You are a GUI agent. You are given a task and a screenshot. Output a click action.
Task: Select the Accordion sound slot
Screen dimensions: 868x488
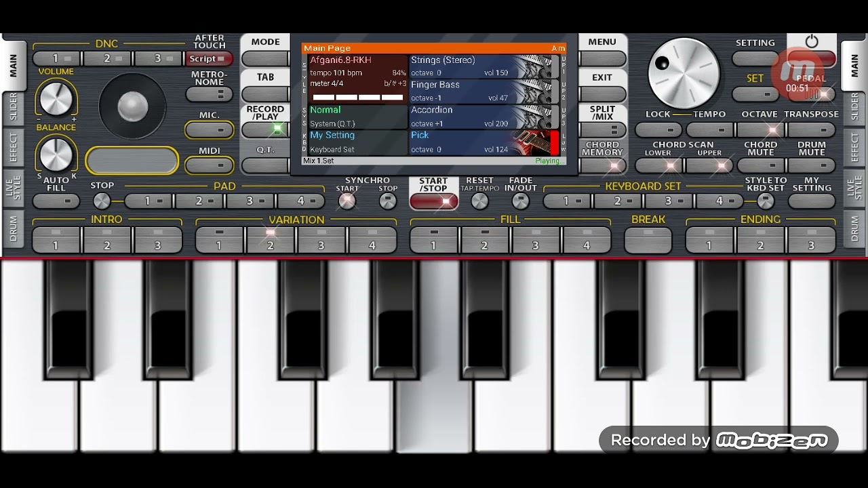484,117
